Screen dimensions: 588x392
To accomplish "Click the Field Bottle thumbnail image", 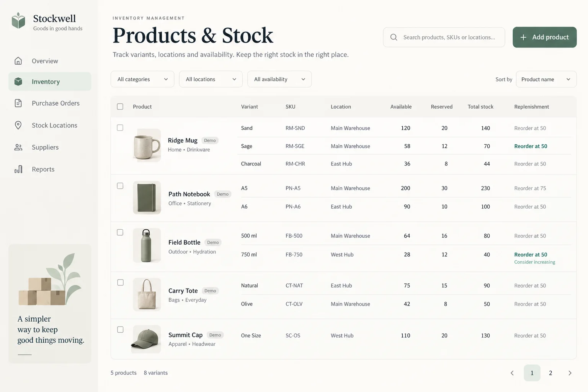I will pyautogui.click(x=147, y=245).
